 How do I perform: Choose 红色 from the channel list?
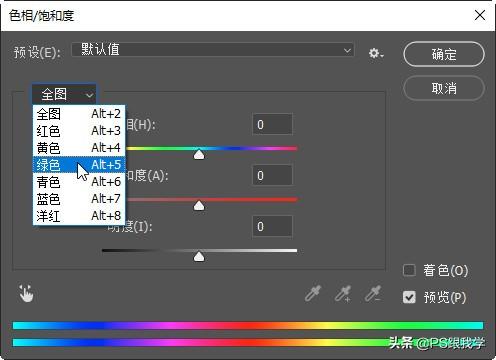click(79, 131)
